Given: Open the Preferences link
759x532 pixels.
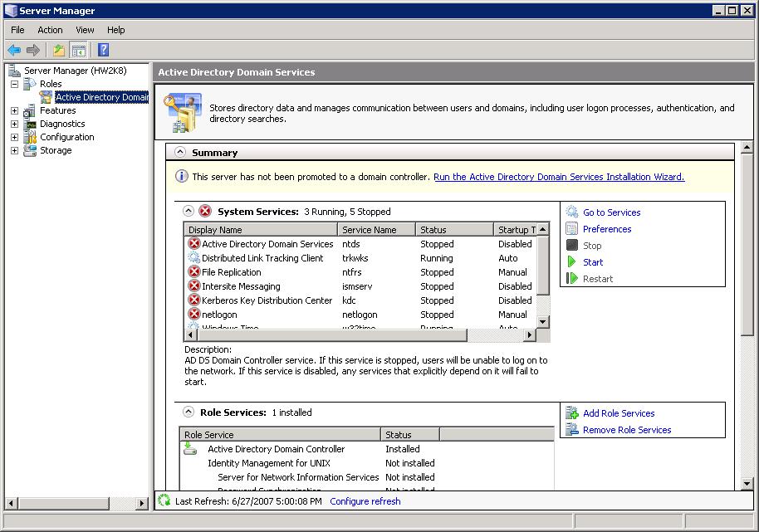Looking at the screenshot, I should point(607,229).
